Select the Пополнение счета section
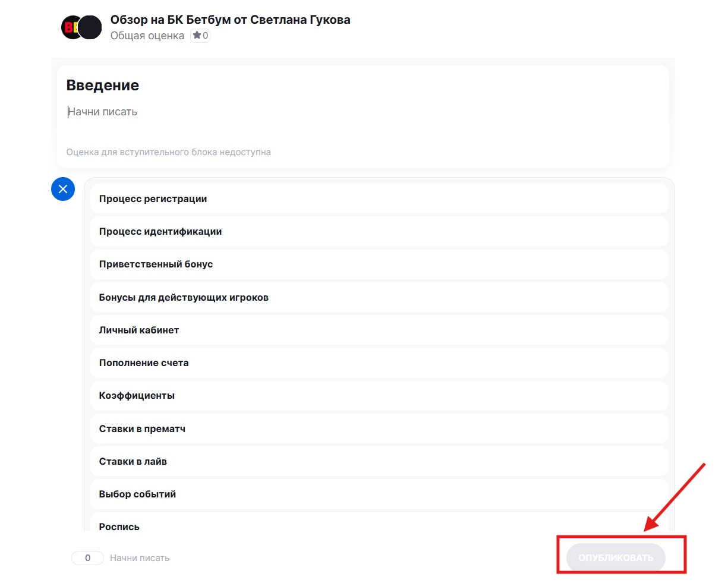The image size is (728, 583). tap(379, 363)
